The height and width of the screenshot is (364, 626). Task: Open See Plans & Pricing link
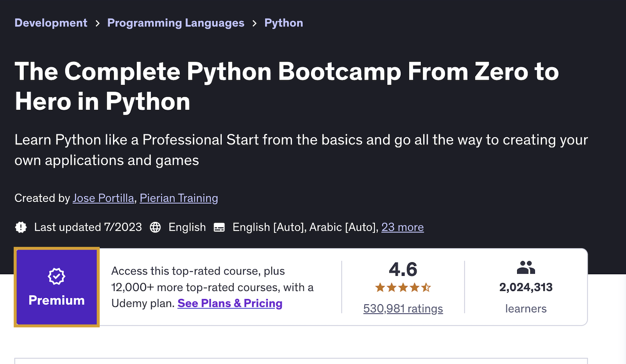click(x=230, y=303)
